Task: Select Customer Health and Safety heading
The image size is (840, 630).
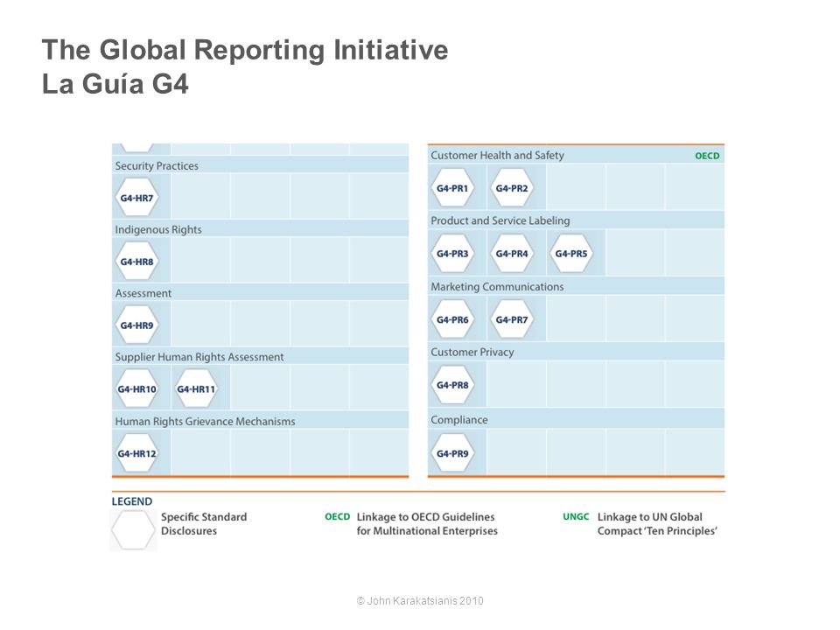Action: tap(497, 156)
